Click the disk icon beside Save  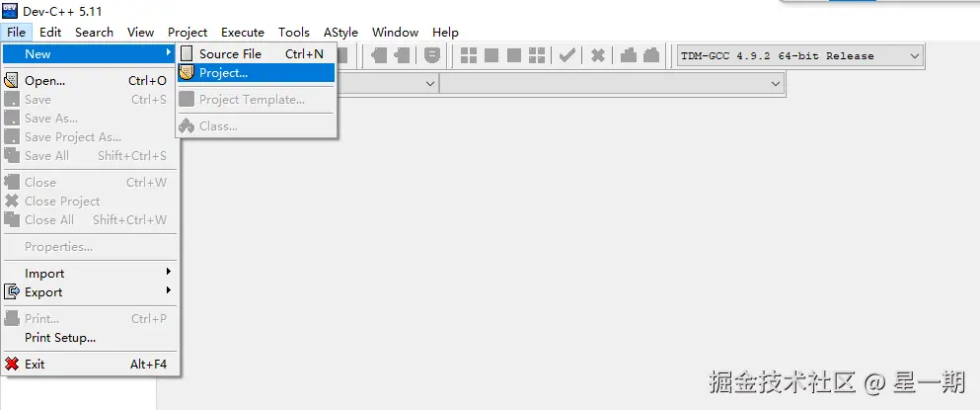click(11, 99)
